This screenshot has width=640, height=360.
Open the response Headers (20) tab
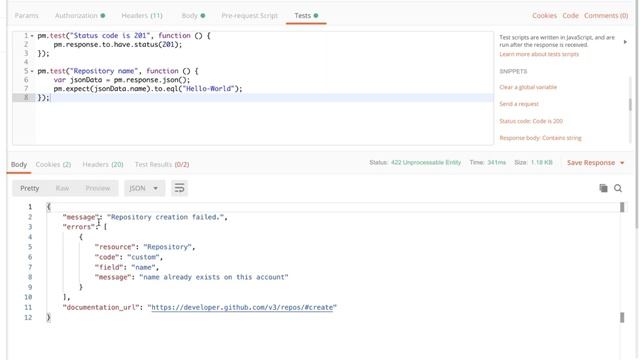(103, 164)
